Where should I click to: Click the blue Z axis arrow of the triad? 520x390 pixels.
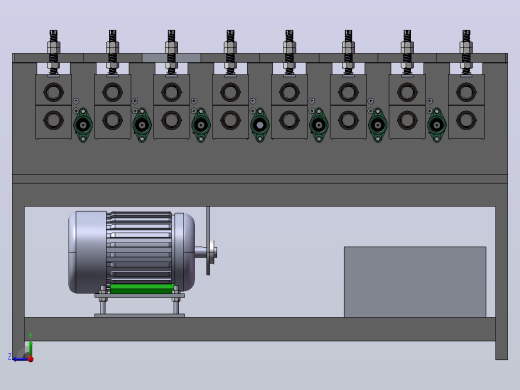pyautogui.click(x=20, y=359)
